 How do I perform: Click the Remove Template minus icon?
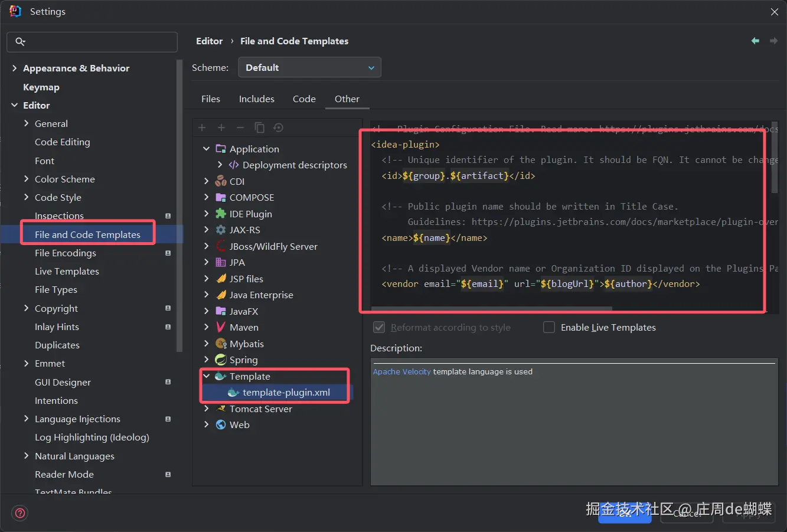coord(240,128)
